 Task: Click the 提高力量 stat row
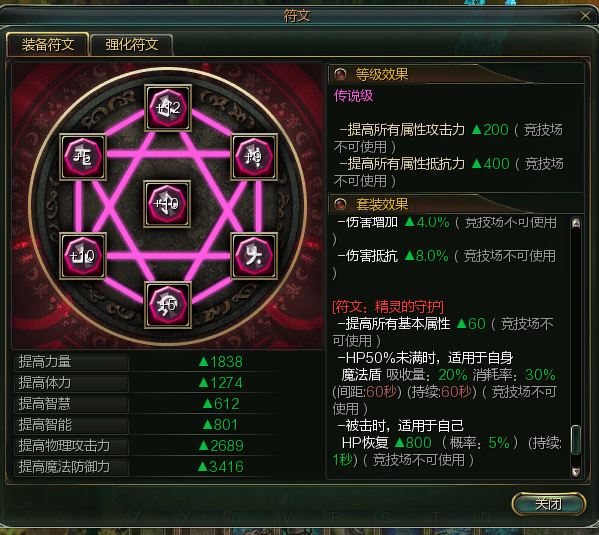coord(145,362)
